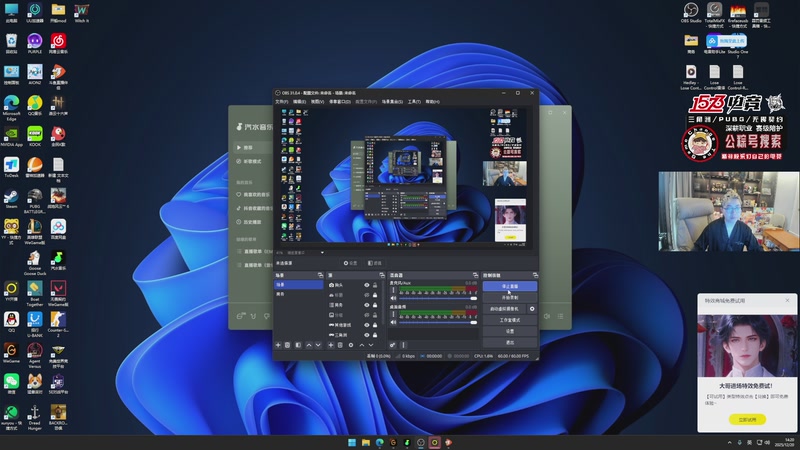Open the 编辑(E) menu in OBS

(x=299, y=102)
